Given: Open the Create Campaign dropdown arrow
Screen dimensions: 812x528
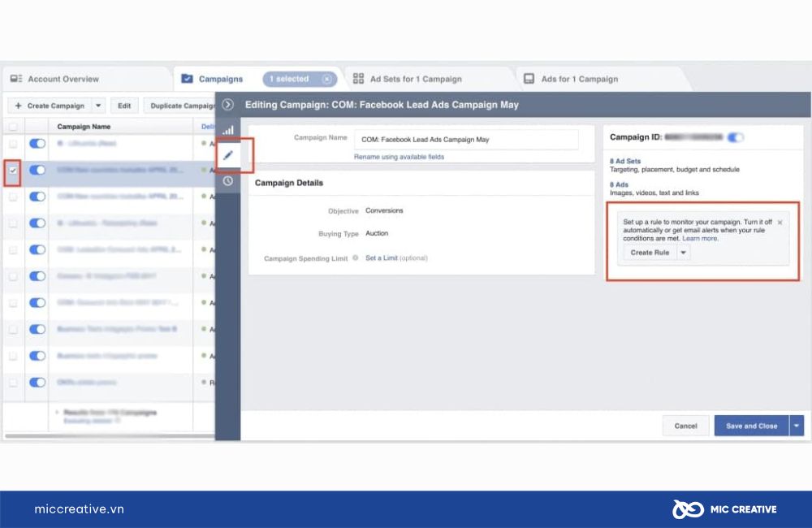Looking at the screenshot, I should (98, 106).
